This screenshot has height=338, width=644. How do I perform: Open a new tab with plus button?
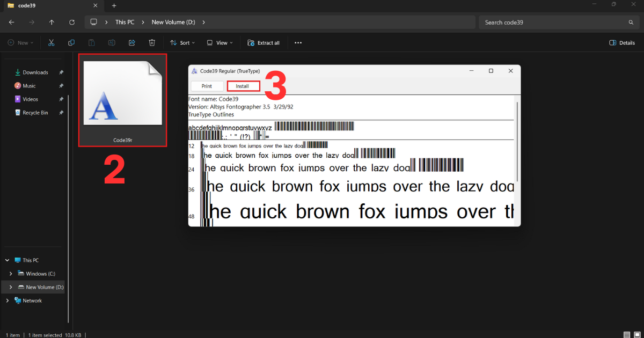point(114,5)
